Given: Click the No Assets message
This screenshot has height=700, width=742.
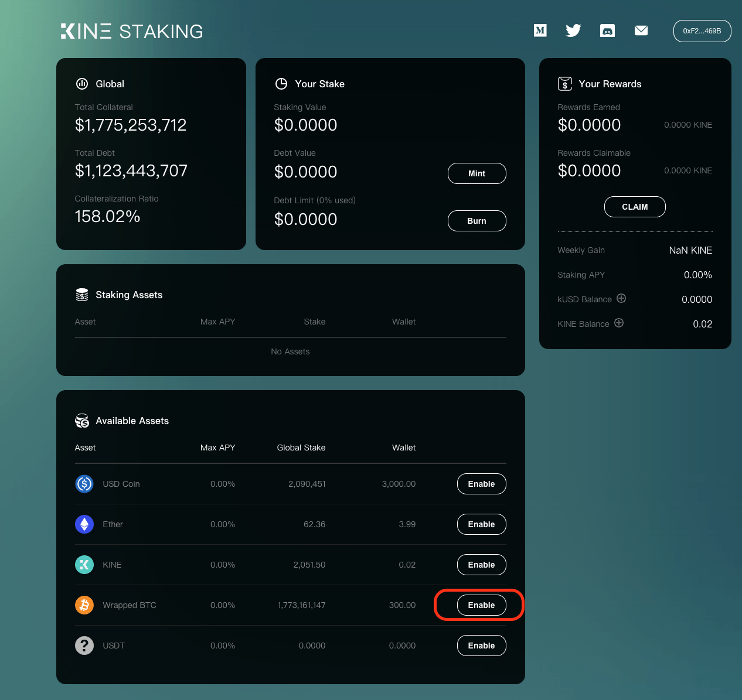Looking at the screenshot, I should [x=290, y=351].
